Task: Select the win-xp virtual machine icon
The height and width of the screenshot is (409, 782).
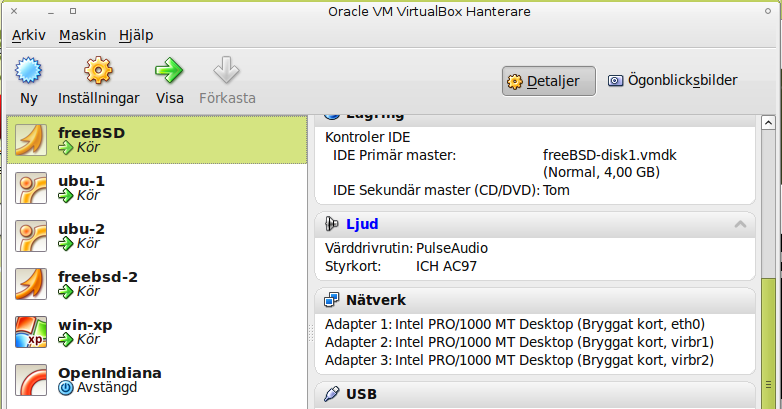Action: (31, 332)
